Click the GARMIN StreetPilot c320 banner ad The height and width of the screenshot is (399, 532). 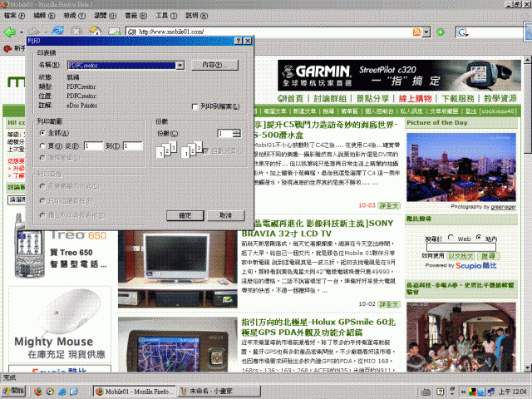tap(399, 76)
